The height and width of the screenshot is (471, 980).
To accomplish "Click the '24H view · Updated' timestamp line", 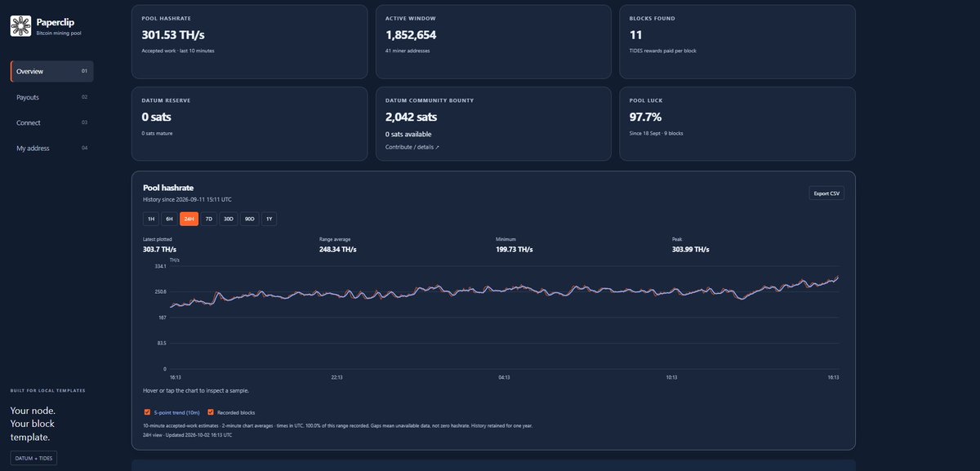I will coord(187,435).
